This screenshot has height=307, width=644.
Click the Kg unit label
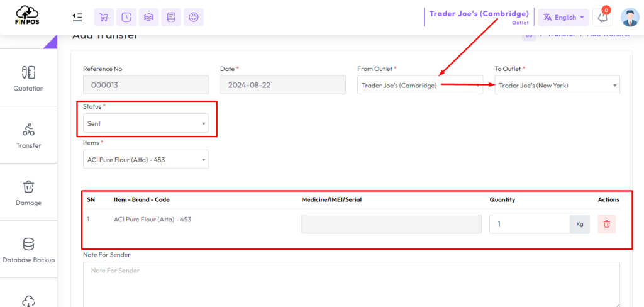pyautogui.click(x=580, y=224)
